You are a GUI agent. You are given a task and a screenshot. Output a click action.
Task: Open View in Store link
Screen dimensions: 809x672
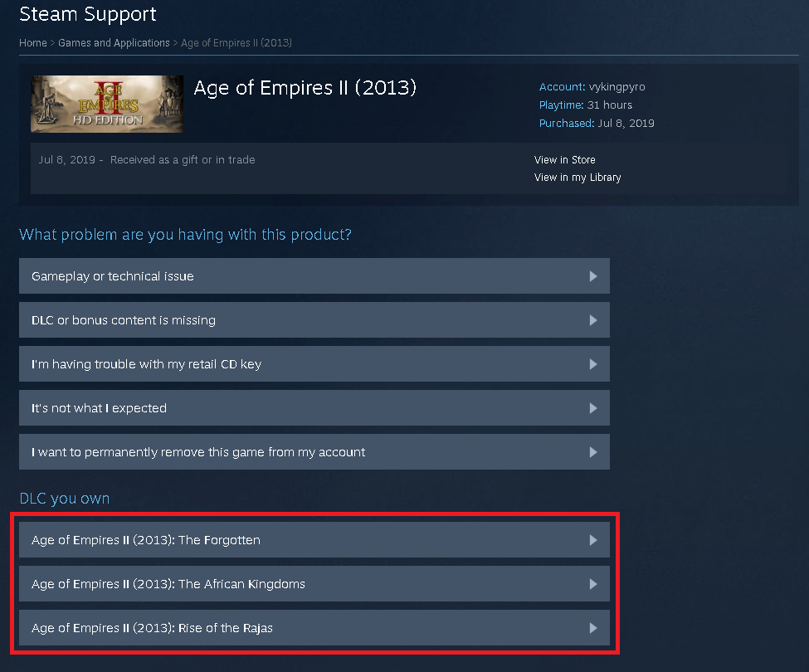point(565,160)
